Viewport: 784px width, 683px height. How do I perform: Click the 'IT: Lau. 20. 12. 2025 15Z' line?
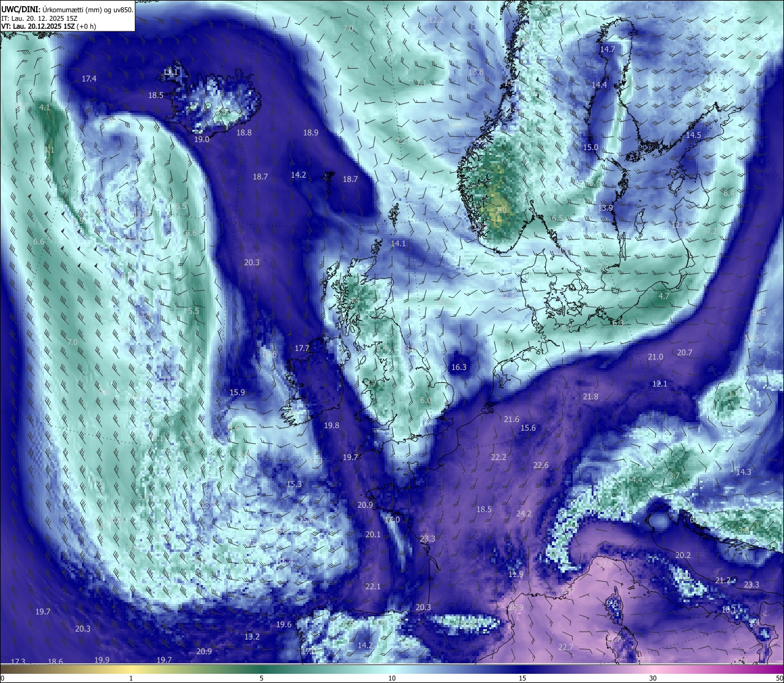click(39, 18)
